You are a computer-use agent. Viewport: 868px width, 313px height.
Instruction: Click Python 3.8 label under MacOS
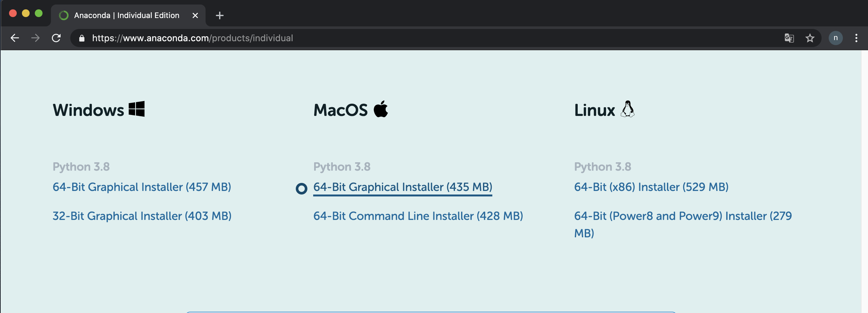342,167
